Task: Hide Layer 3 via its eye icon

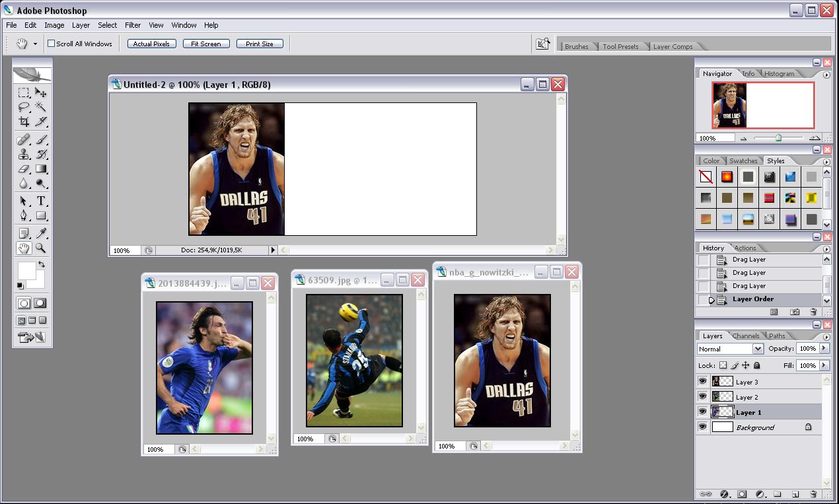Action: [702, 382]
